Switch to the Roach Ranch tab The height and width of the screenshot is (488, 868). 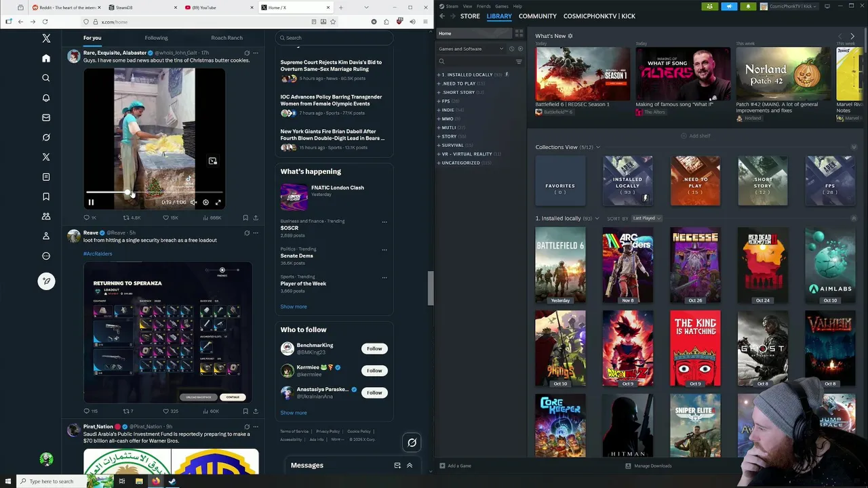coord(226,38)
